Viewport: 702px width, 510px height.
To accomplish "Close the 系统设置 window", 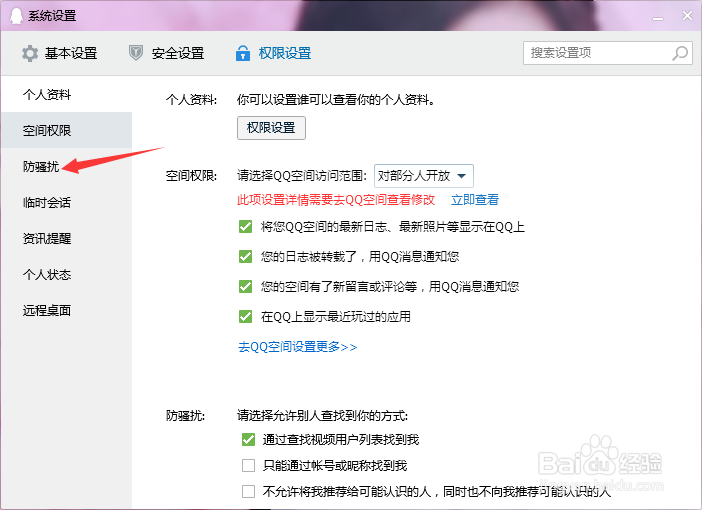I will [x=687, y=16].
